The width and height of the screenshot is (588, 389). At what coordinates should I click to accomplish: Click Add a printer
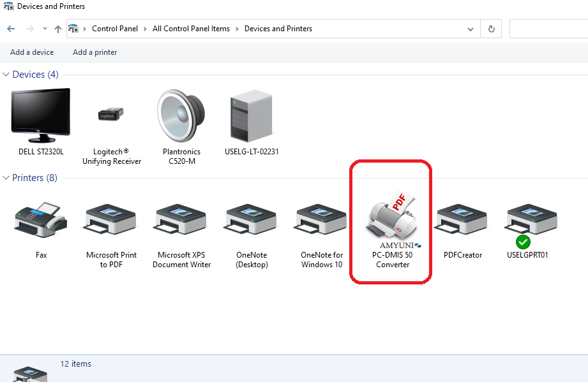[94, 52]
